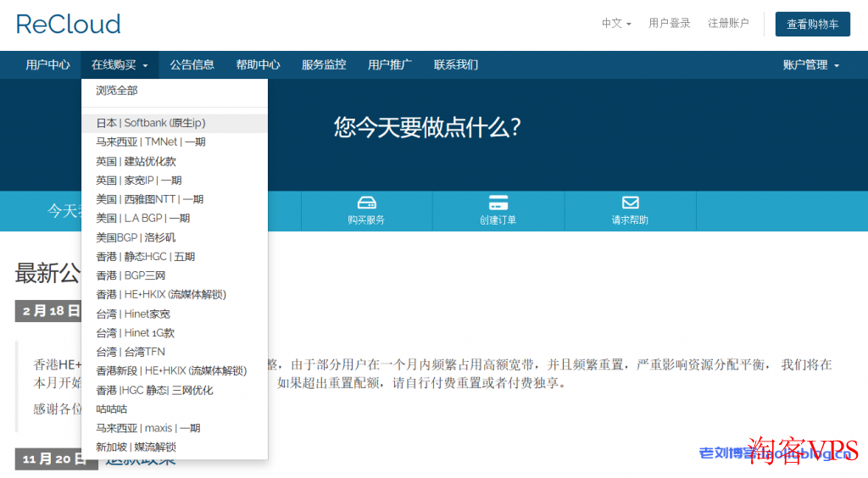Collapse the 在线购买 dropdown menu
The image size is (868, 478).
pyautogui.click(x=120, y=64)
